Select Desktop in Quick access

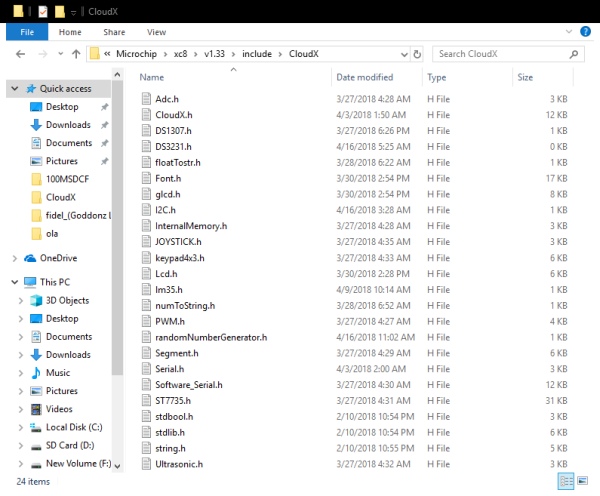[x=62, y=107]
